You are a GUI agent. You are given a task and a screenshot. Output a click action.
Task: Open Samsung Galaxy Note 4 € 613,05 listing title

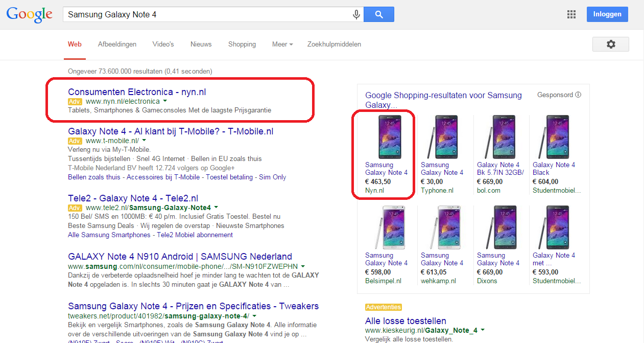tap(442, 259)
